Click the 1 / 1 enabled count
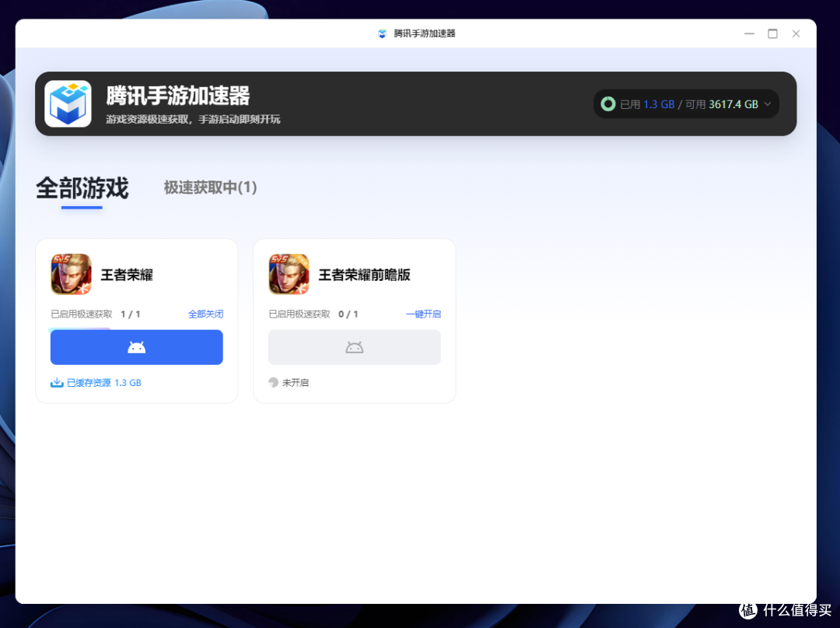Viewport: 840px width, 628px height. (130, 314)
